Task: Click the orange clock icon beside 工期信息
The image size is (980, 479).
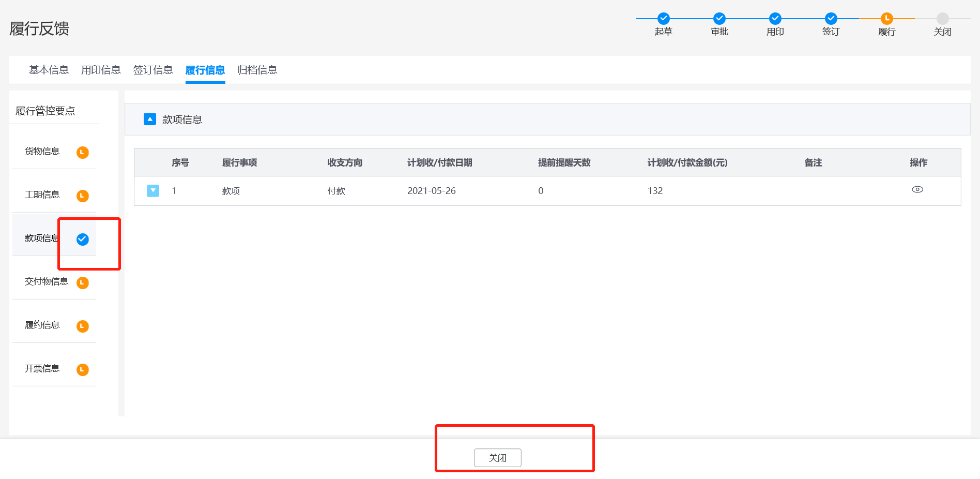Action: pyautogui.click(x=82, y=196)
